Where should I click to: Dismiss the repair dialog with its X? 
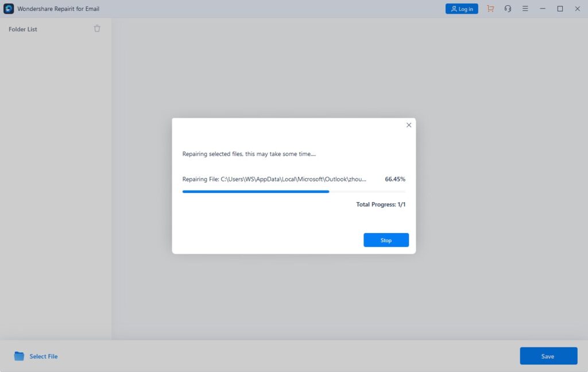coord(409,125)
